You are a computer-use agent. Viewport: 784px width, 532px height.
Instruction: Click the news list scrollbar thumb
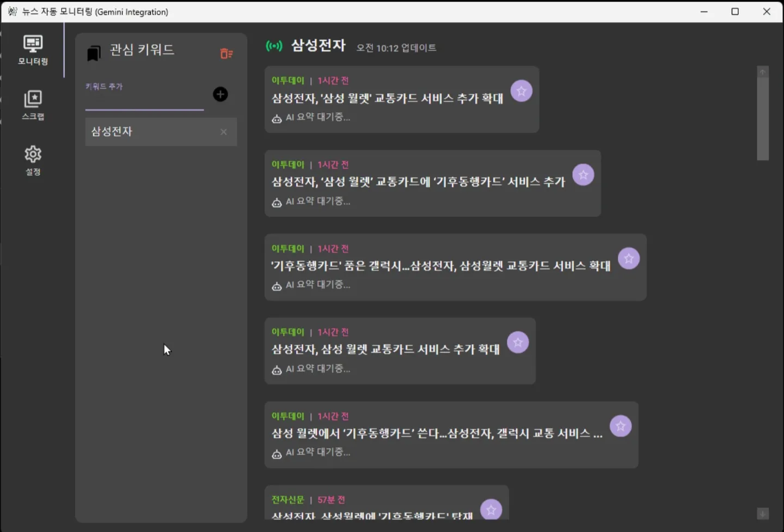763,119
